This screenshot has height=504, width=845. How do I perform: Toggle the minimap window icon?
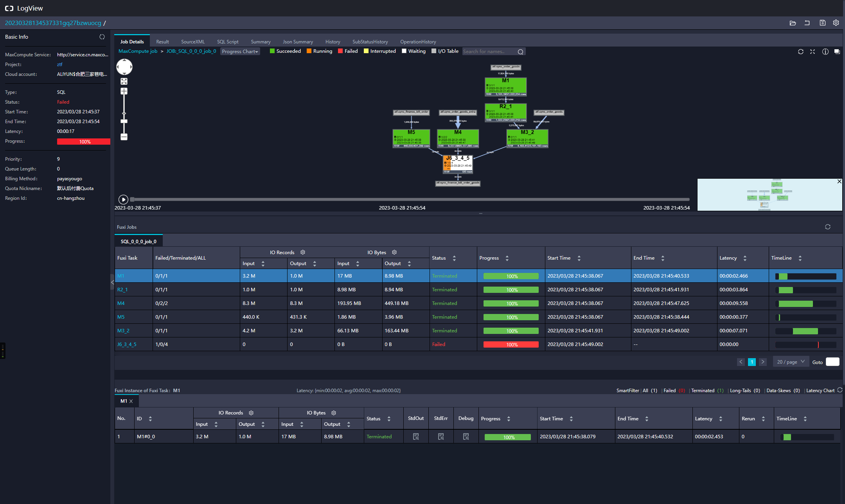837,52
